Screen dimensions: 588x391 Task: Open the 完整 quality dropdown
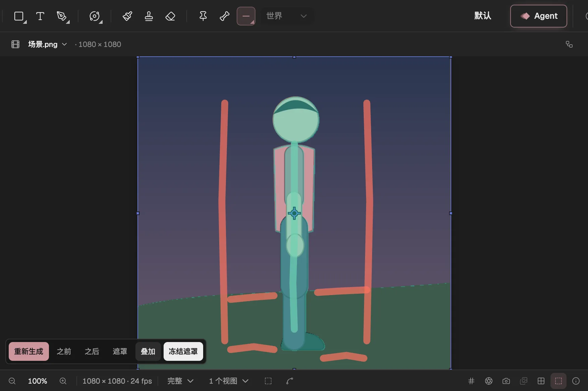(181, 381)
